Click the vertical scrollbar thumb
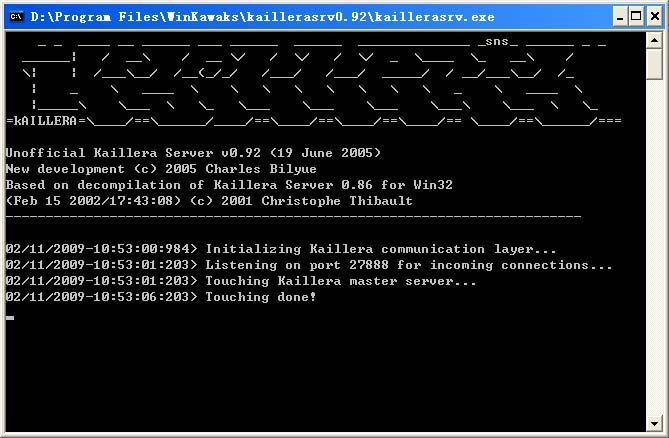This screenshot has height=438, width=669. coord(654,65)
